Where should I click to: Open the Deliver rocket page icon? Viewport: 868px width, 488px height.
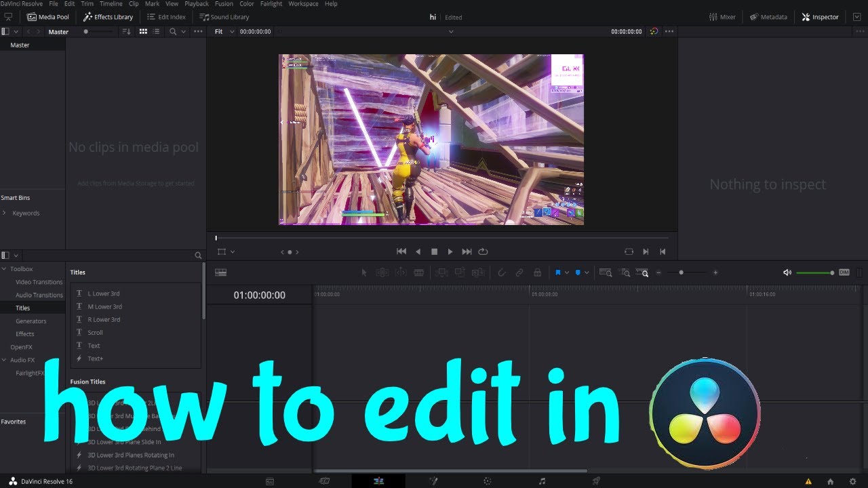click(596, 481)
